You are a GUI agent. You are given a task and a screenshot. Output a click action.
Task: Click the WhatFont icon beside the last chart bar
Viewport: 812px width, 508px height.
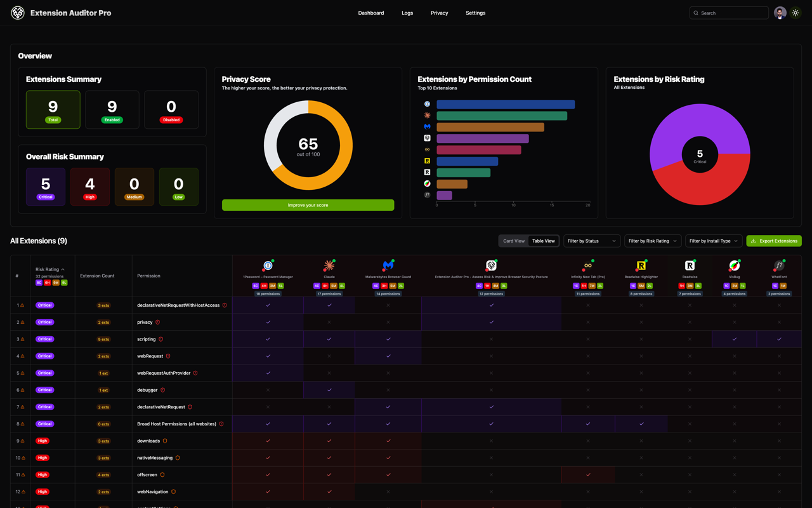[x=427, y=195]
